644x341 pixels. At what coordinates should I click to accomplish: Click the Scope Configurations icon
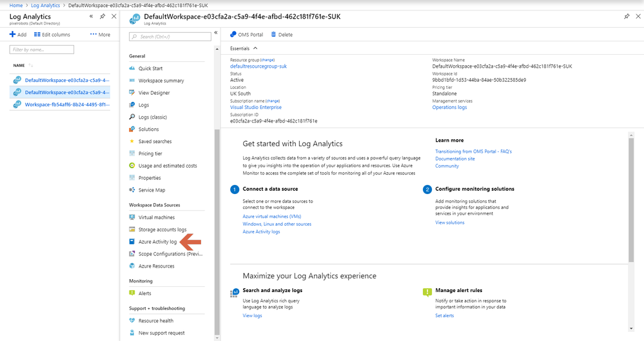point(132,253)
